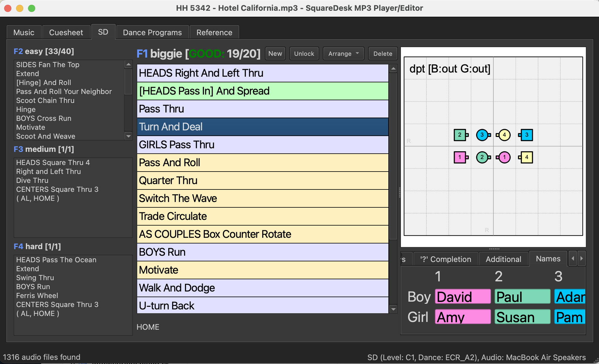Click the yellow dancer 4 square in the formation view
Viewport: 599px width, 364px height.
[x=527, y=157]
